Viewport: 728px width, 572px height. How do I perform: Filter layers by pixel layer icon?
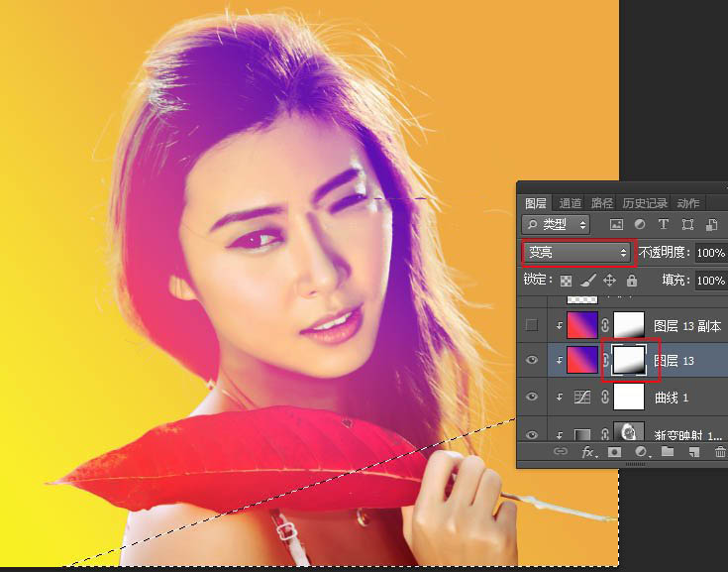coord(616,225)
